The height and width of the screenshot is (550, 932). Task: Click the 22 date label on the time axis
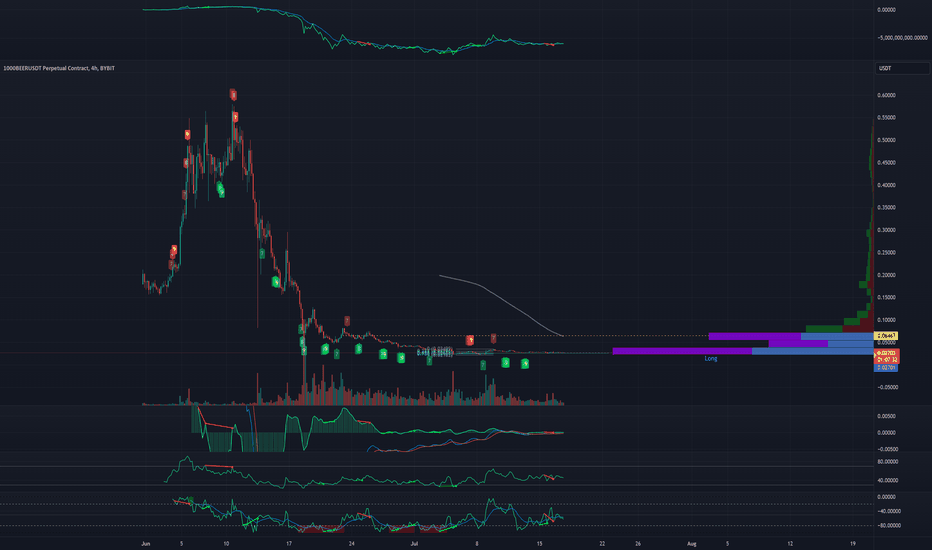[602, 543]
